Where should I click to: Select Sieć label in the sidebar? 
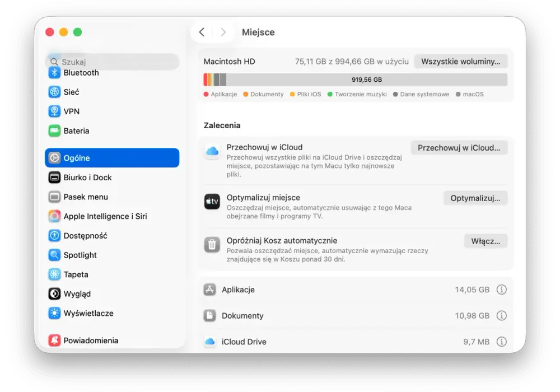72,92
